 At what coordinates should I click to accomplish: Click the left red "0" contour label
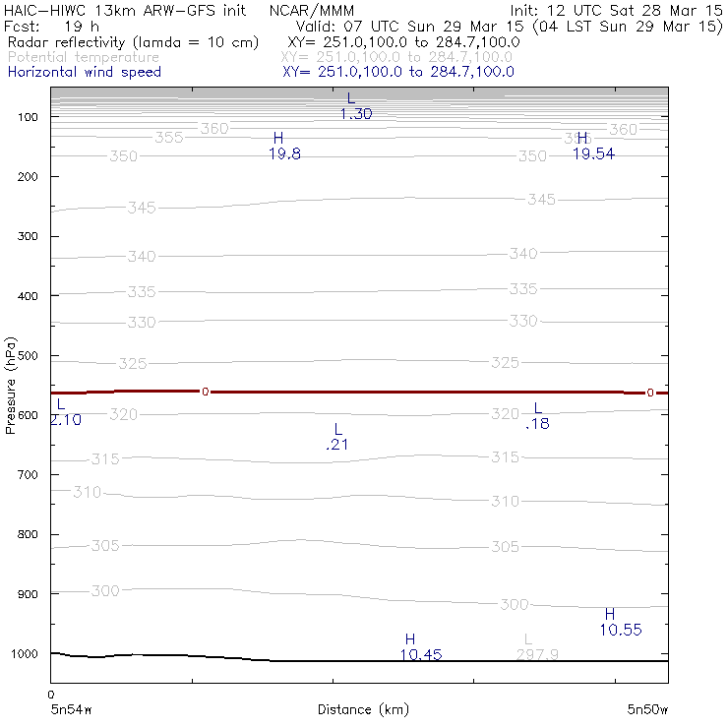click(x=206, y=392)
